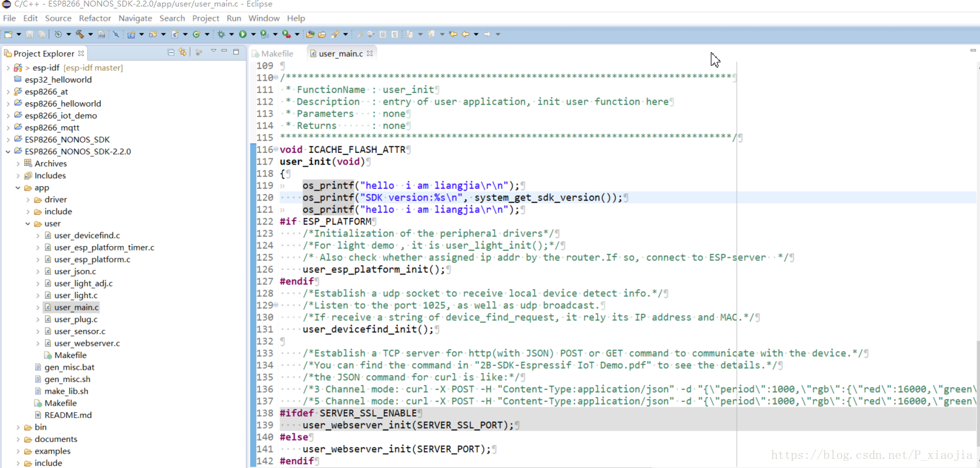
Task: Toggle Block Selection Mode toolbar icon
Action: [x=382, y=34]
